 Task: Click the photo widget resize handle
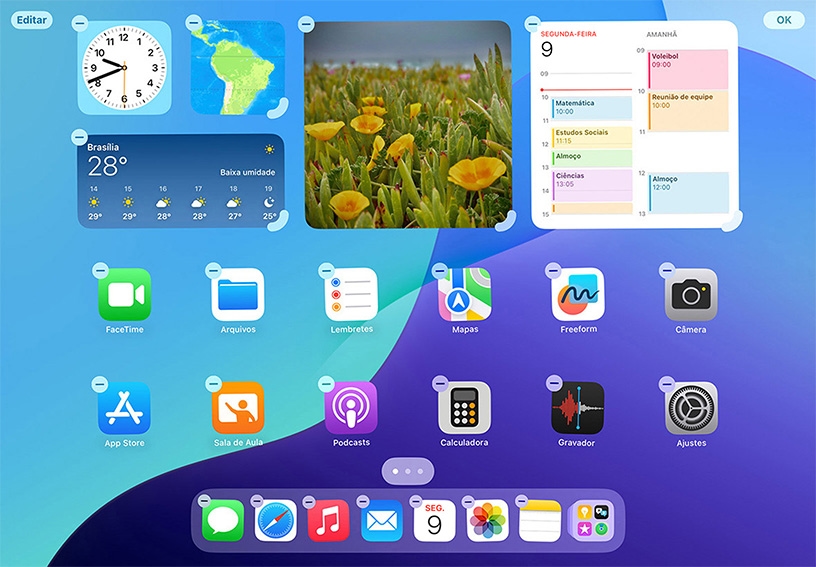click(506, 222)
